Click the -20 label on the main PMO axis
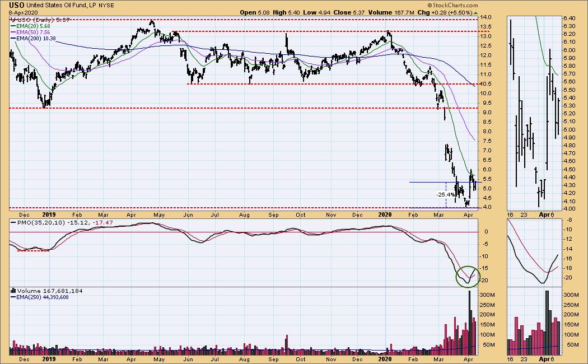The width and height of the screenshot is (588, 364). point(485,280)
